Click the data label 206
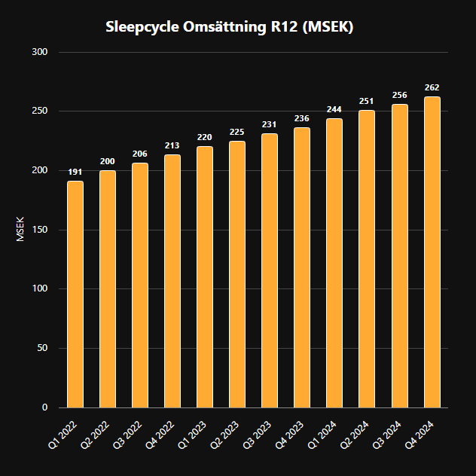 pyautogui.click(x=140, y=154)
